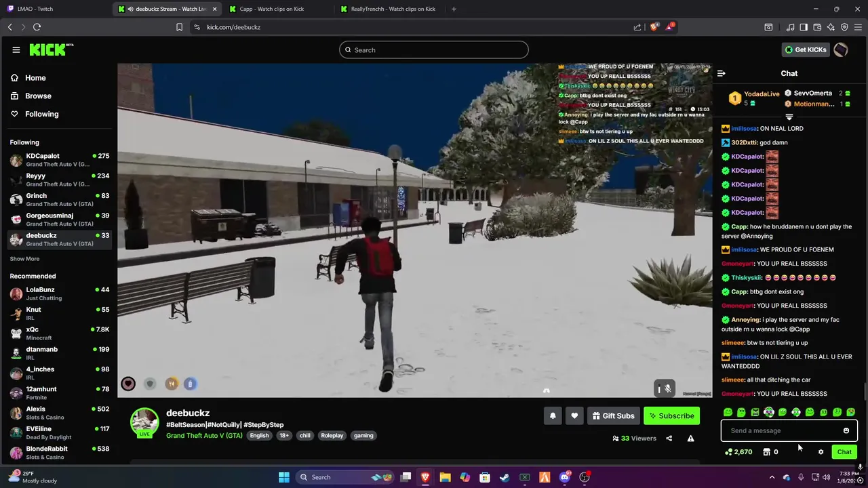The width and height of the screenshot is (868, 488).
Task: Open the Kick hamburger sidebar menu
Action: point(16,49)
